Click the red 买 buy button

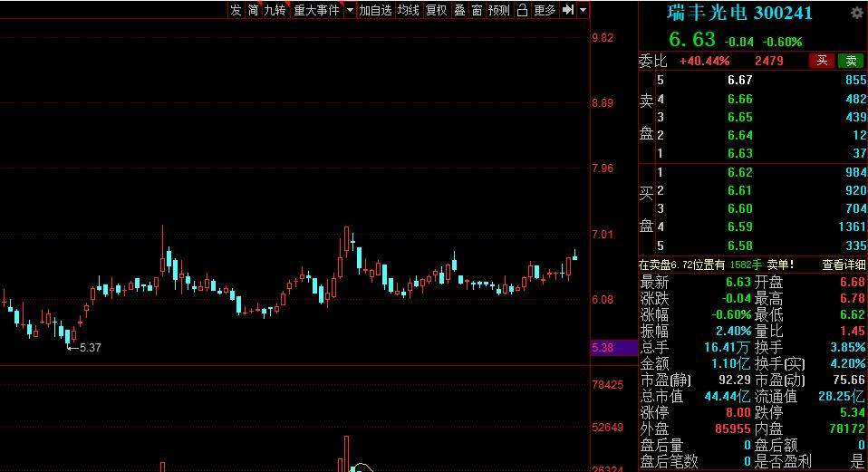pos(821,61)
